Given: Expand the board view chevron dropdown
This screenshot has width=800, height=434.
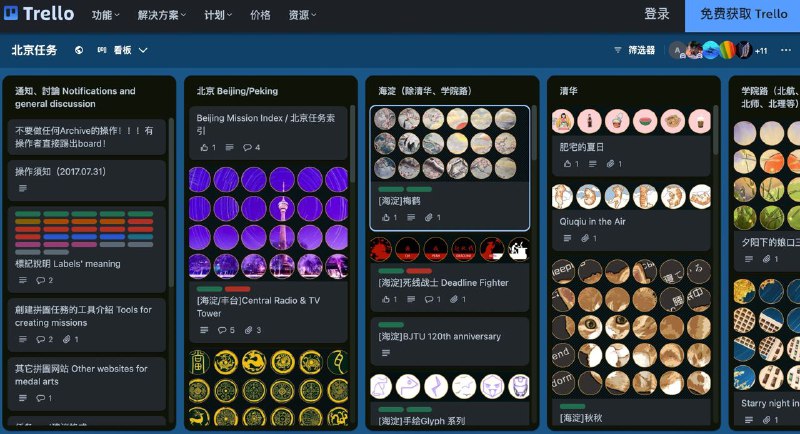Looking at the screenshot, I should tap(143, 50).
